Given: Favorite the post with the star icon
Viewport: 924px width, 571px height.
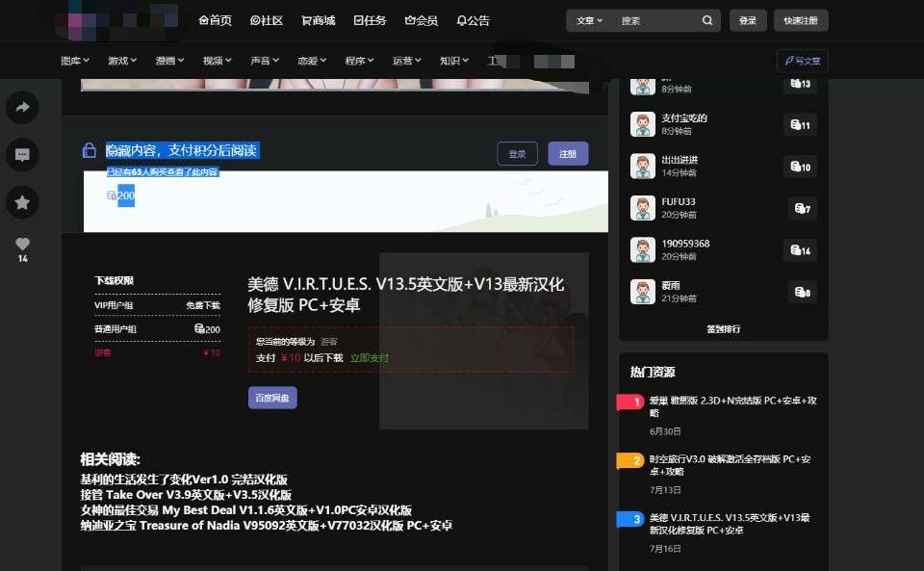Looking at the screenshot, I should 22,202.
